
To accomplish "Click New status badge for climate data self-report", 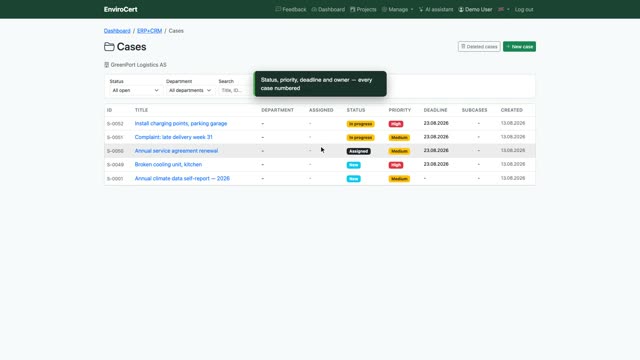I will coord(353,179).
